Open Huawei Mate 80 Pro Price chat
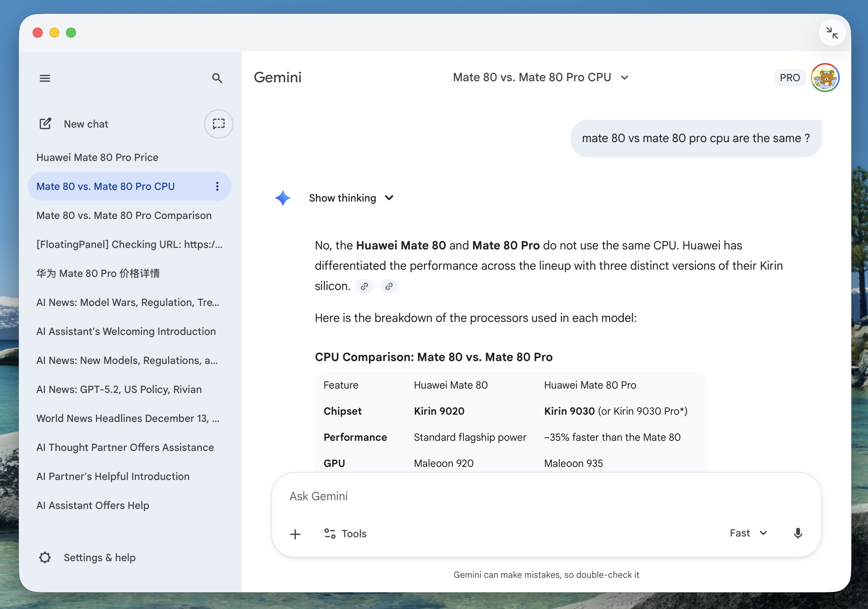 (130, 157)
